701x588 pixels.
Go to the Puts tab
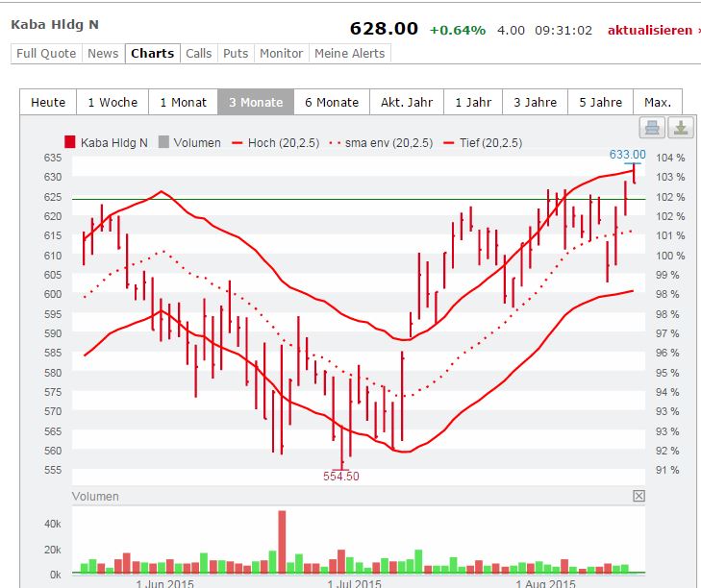[236, 54]
